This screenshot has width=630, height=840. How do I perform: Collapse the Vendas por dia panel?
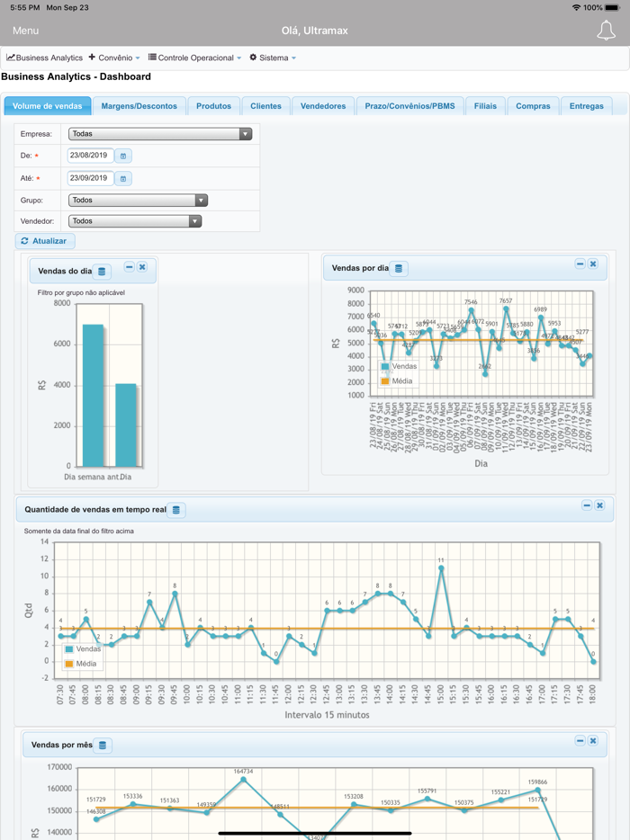[580, 264]
